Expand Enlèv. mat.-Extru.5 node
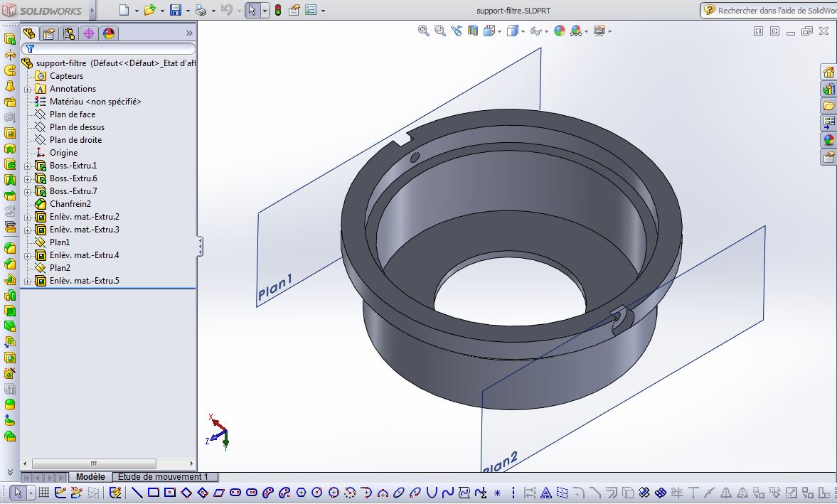 point(27,281)
